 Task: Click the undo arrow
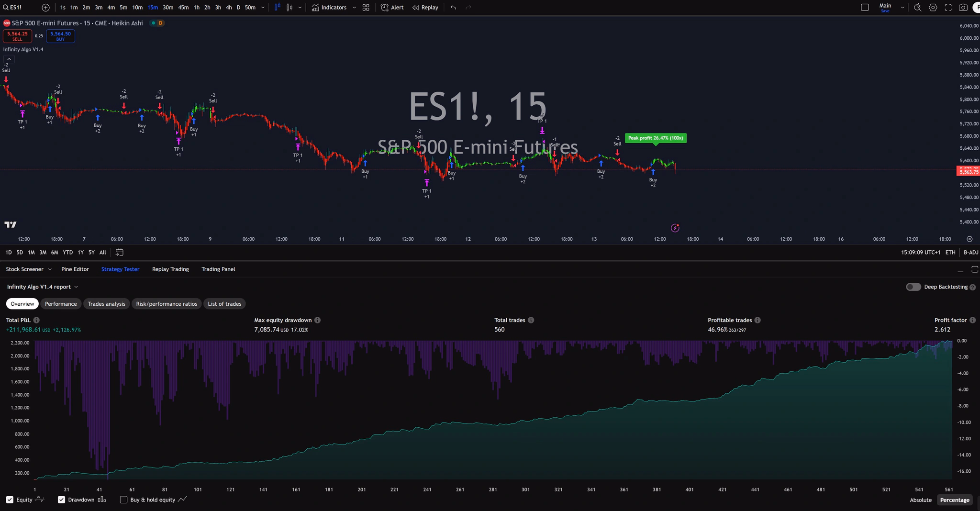coord(453,8)
